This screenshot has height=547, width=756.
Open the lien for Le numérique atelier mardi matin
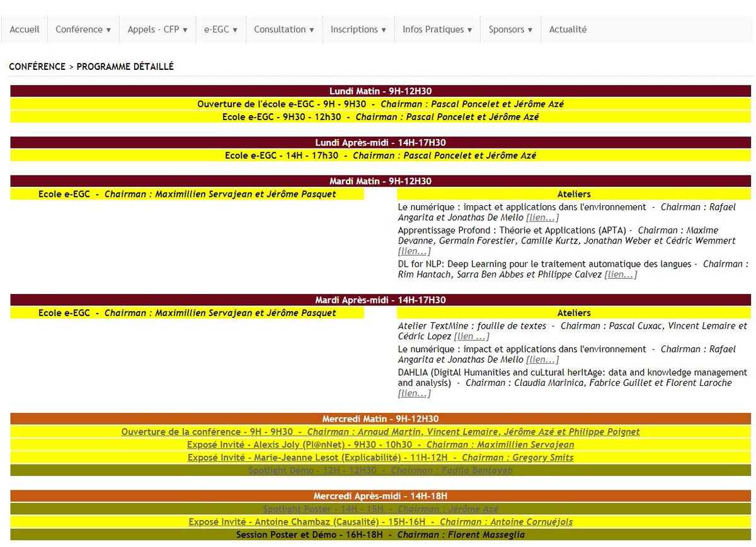point(543,217)
